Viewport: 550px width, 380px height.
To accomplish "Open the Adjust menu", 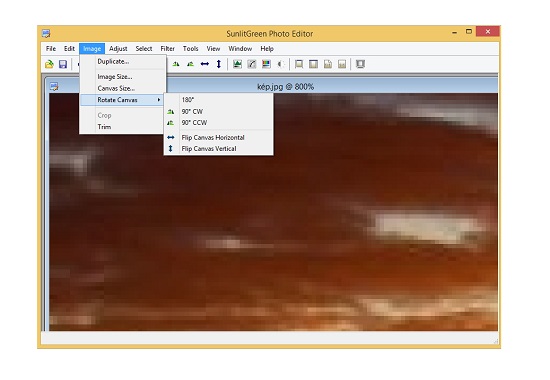I will pos(118,48).
